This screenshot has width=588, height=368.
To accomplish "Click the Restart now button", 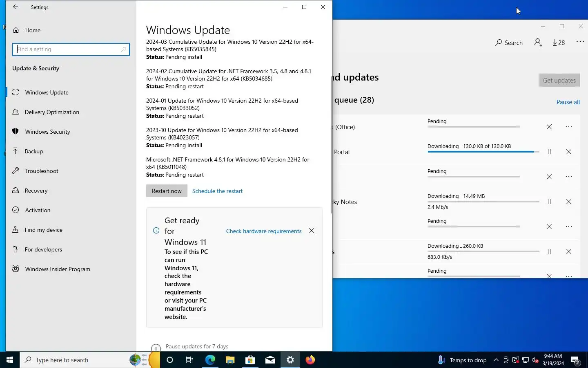I will [x=167, y=191].
